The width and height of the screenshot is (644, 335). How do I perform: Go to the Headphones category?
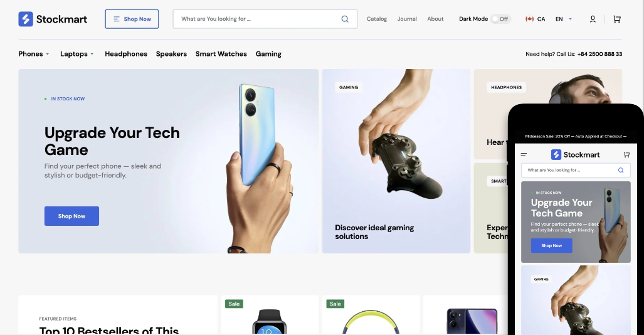(x=125, y=54)
